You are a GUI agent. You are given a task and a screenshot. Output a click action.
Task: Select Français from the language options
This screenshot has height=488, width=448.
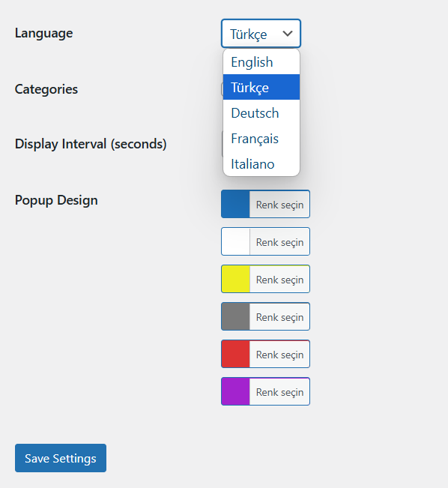tap(261, 138)
